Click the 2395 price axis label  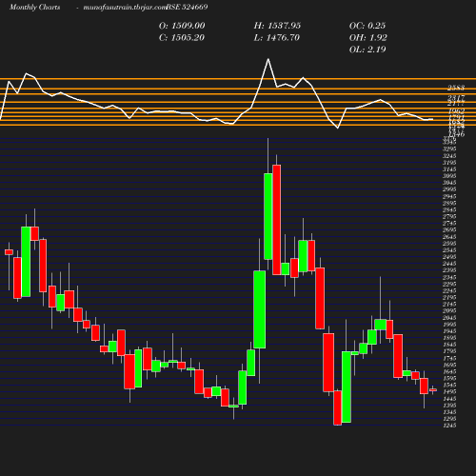449,270
